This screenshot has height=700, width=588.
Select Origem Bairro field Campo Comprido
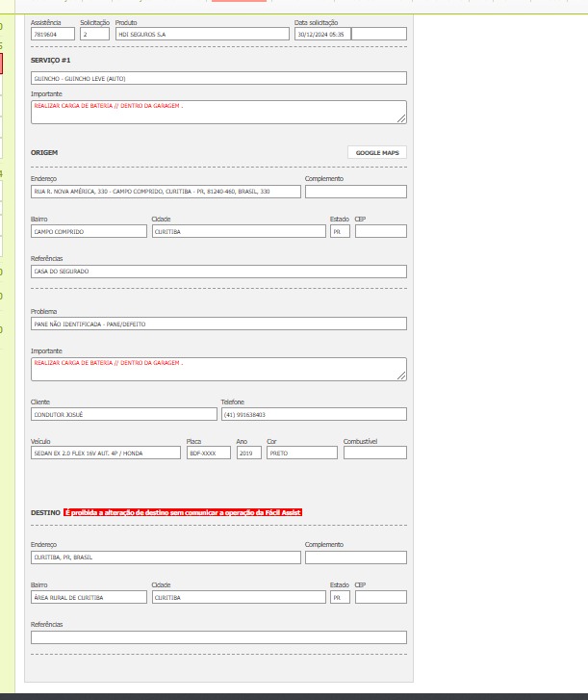click(89, 231)
